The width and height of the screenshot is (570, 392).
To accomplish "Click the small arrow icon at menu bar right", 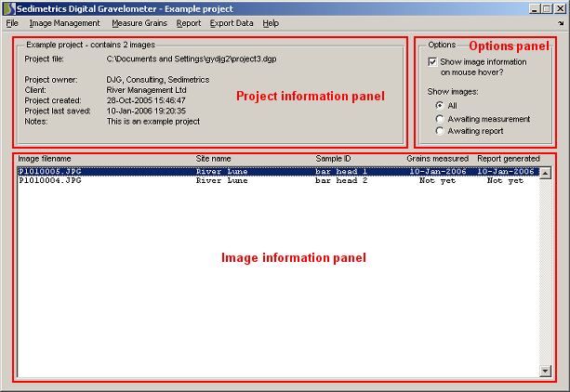I will coord(561,23).
